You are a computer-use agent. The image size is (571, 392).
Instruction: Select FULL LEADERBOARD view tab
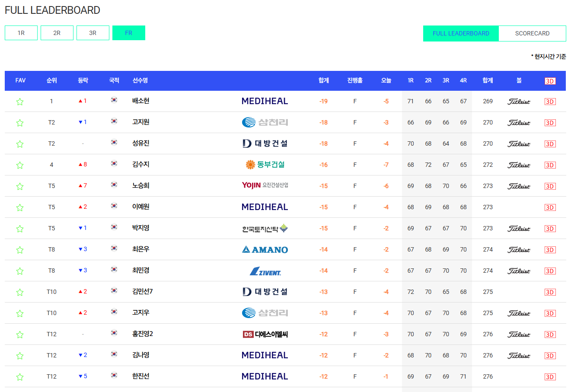(461, 33)
